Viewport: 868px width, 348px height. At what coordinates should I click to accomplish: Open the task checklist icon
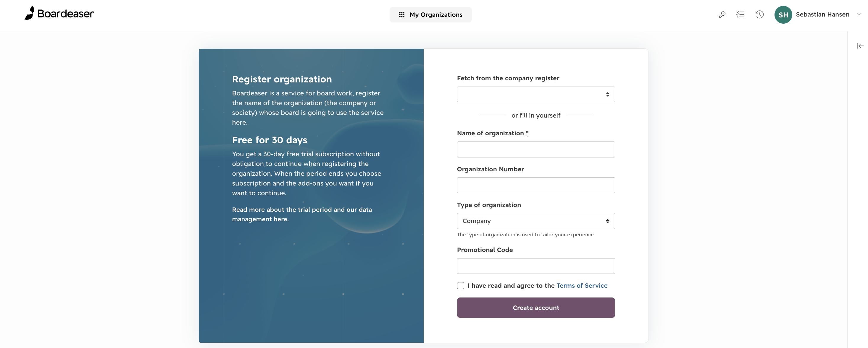point(740,14)
